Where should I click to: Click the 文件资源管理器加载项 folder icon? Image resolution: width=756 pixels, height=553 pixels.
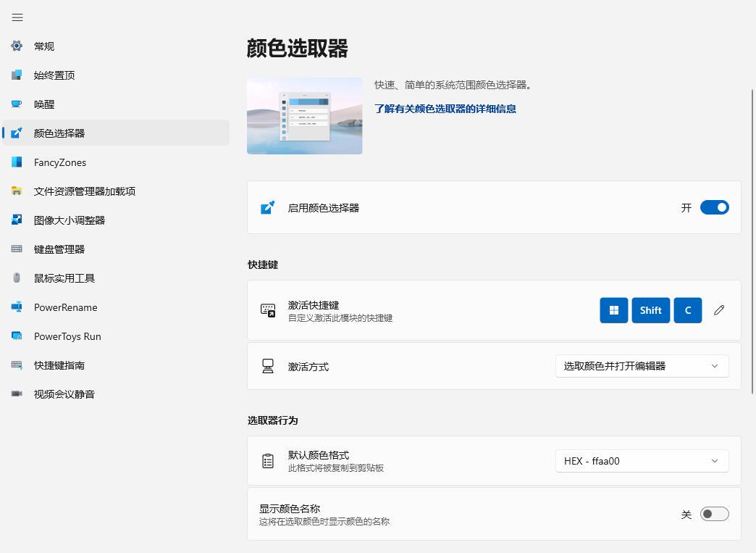(x=17, y=191)
